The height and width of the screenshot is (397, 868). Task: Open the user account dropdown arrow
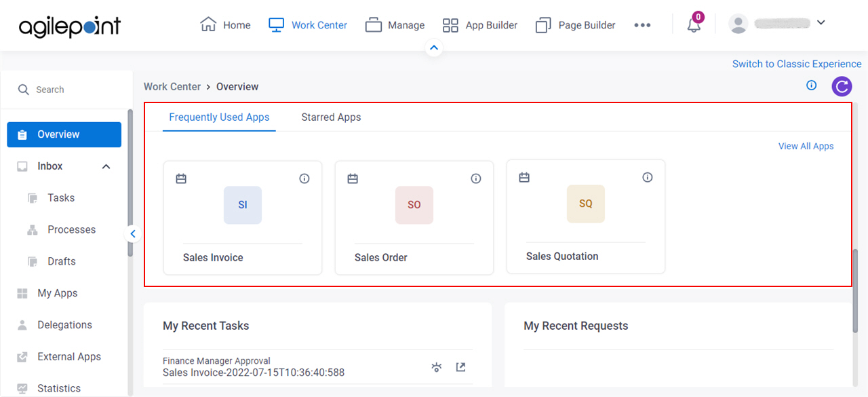point(821,22)
